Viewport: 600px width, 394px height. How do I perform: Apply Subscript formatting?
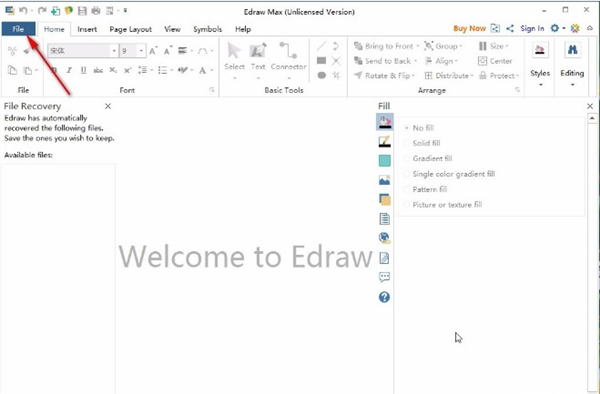(113, 70)
